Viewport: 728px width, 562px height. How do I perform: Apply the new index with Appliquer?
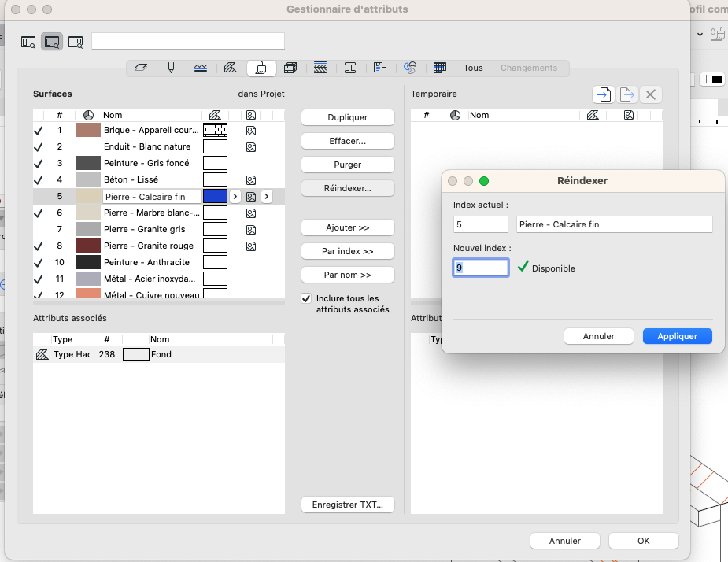click(x=678, y=336)
